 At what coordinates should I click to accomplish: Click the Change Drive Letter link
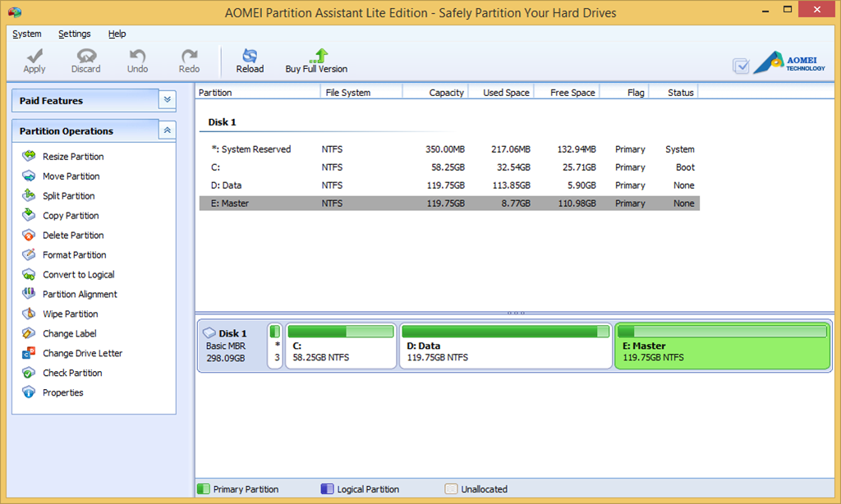(83, 353)
